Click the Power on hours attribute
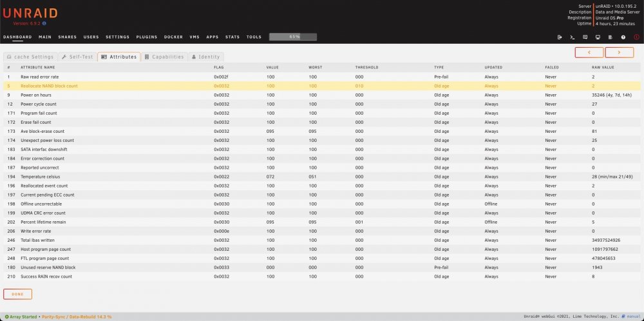 (x=36, y=95)
